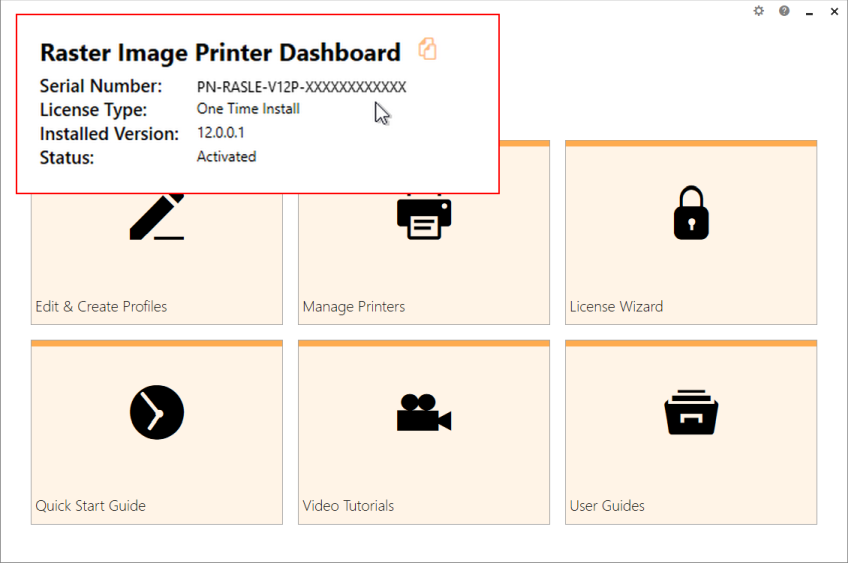Click the 'Serial Number:' label
The width and height of the screenshot is (848, 563).
point(101,86)
